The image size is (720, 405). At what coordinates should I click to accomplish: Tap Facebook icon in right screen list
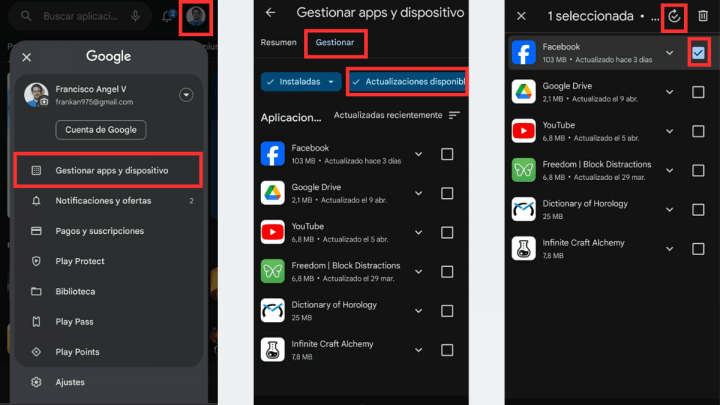click(524, 52)
